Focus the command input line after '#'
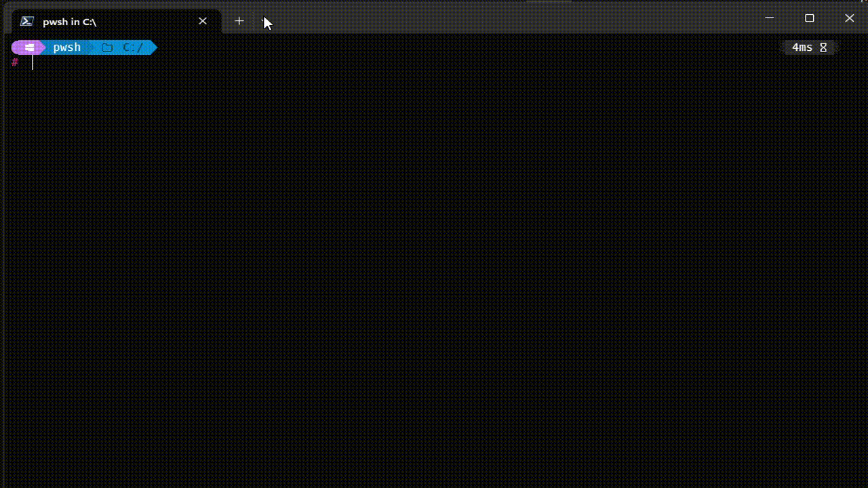 coord(434,62)
